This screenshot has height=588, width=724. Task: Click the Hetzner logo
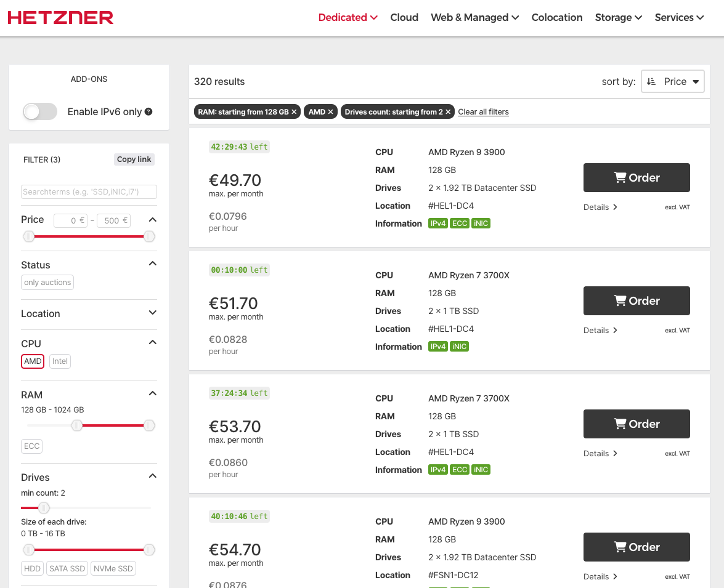(x=60, y=18)
